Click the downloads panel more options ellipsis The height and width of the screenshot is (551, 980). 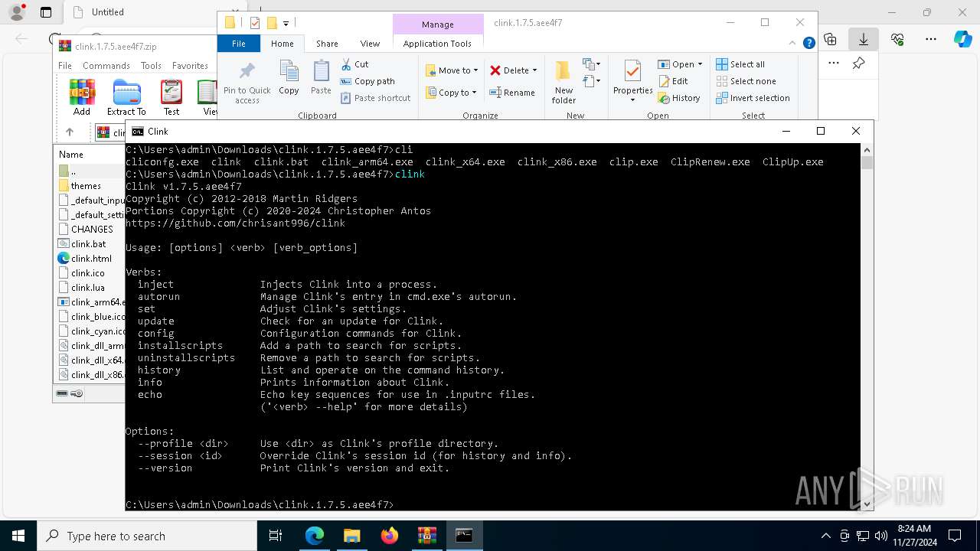(x=834, y=64)
